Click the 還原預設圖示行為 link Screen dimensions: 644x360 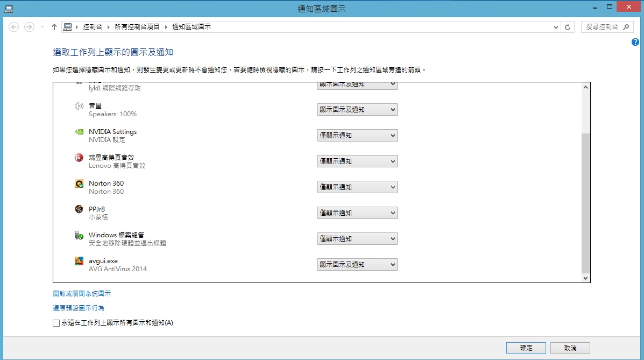click(79, 308)
